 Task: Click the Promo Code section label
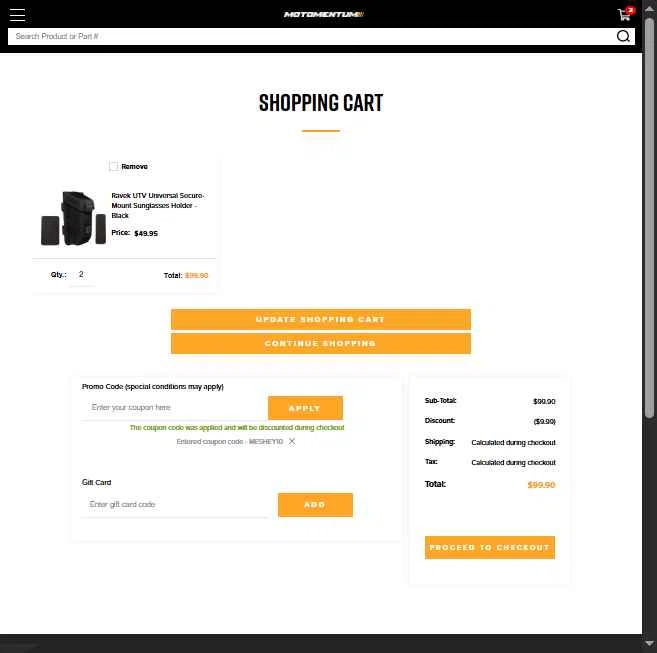click(153, 387)
